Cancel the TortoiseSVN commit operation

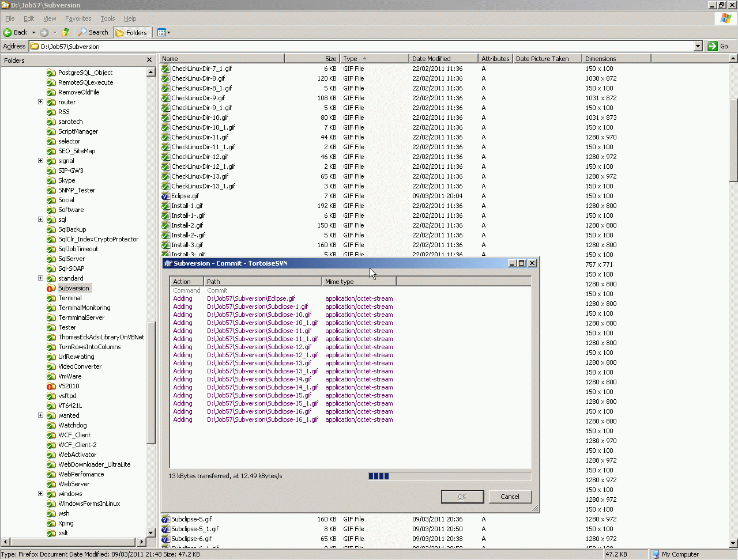point(510,497)
